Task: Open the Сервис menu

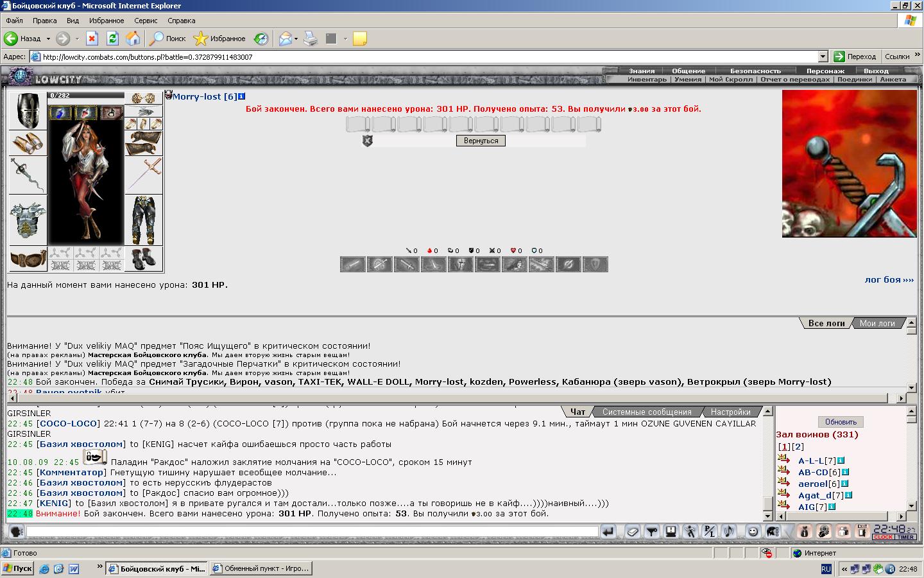Action: click(146, 21)
